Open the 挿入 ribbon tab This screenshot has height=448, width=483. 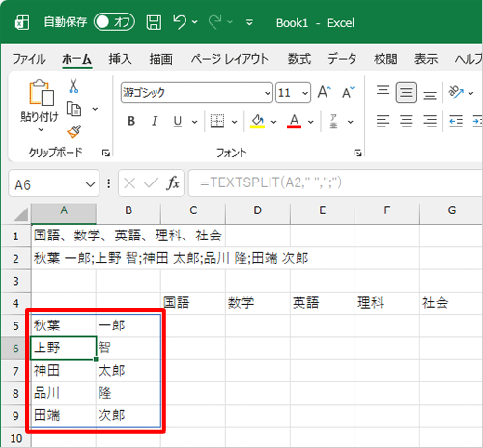(x=120, y=59)
